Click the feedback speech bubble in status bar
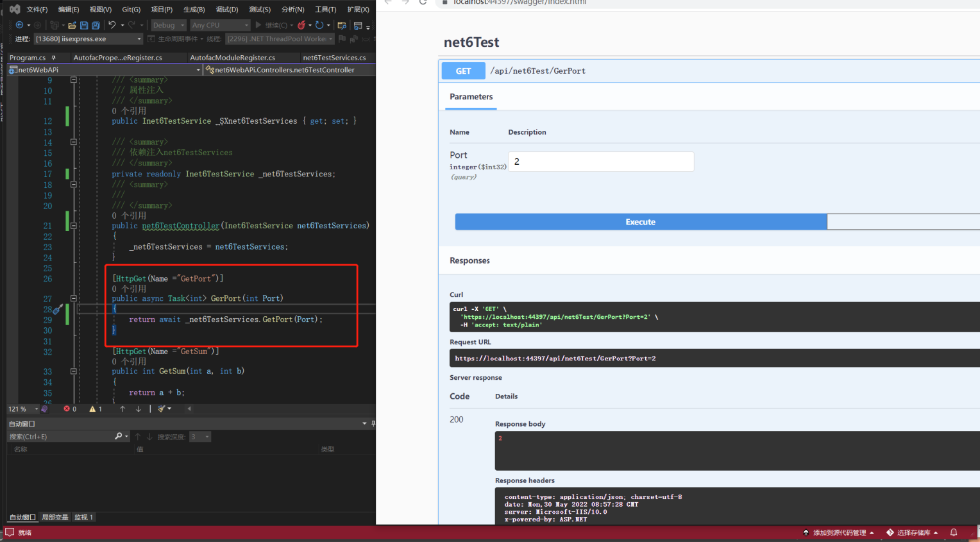This screenshot has width=980, height=542. coord(10,532)
